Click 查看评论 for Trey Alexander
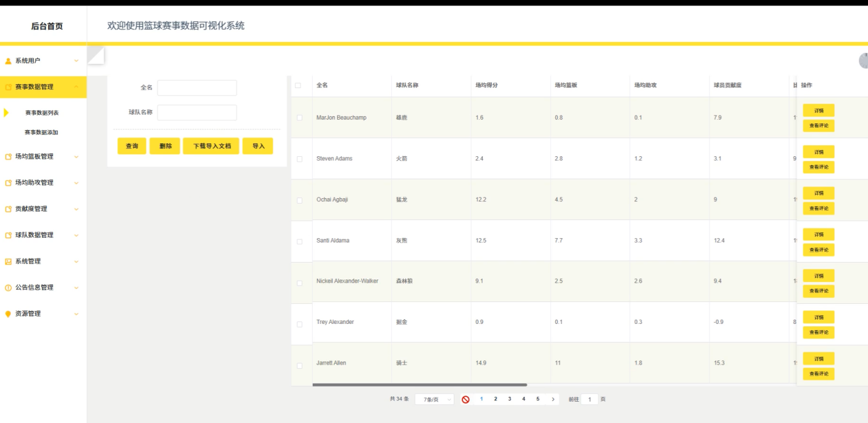This screenshot has height=423, width=868. click(x=819, y=332)
